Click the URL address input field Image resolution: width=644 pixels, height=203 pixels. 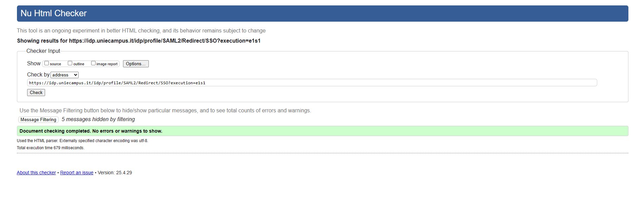(x=312, y=83)
